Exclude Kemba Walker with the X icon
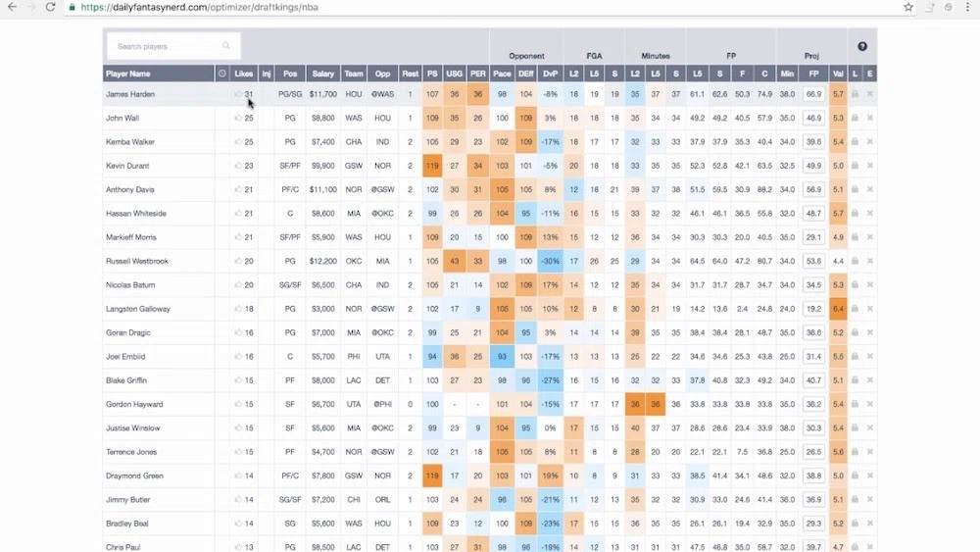This screenshot has width=980, height=552. (x=870, y=142)
